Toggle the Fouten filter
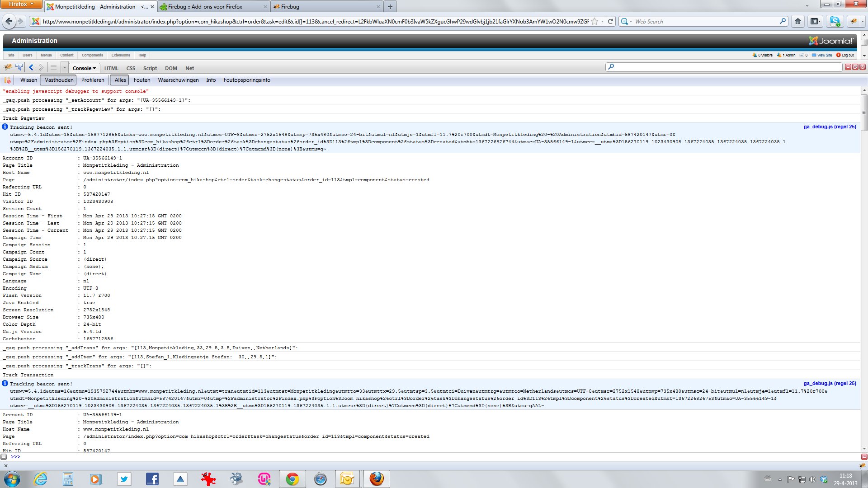Image resolution: width=868 pixels, height=488 pixels. point(142,80)
